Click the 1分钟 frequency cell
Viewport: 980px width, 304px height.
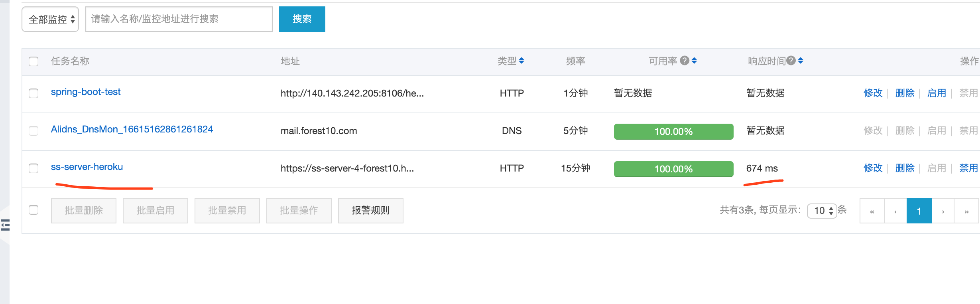coord(576,93)
